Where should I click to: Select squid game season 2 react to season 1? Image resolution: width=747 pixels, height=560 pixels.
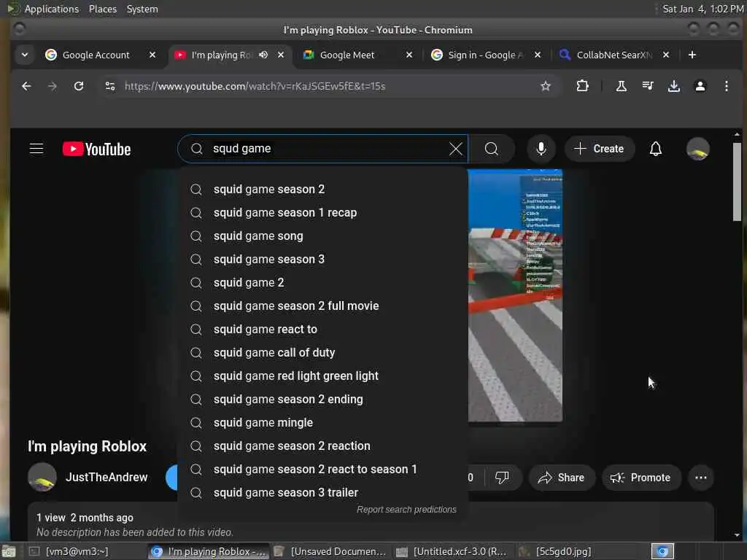tap(323, 469)
